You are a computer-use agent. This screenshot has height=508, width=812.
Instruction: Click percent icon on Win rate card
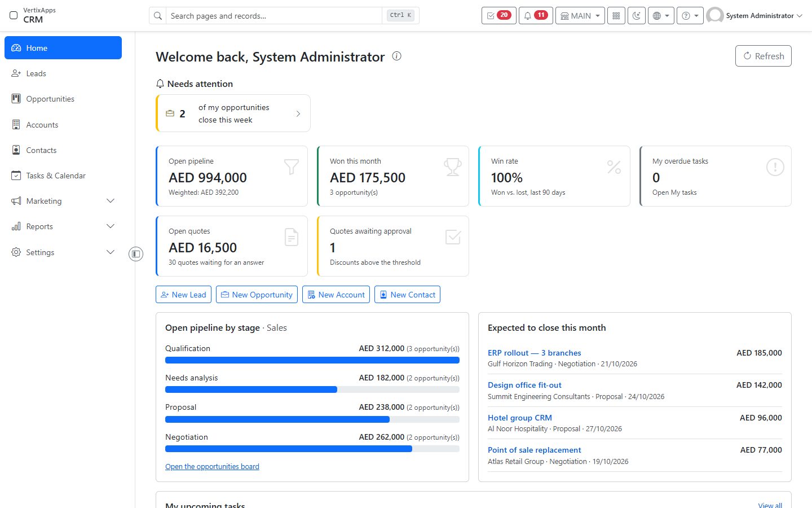click(614, 167)
